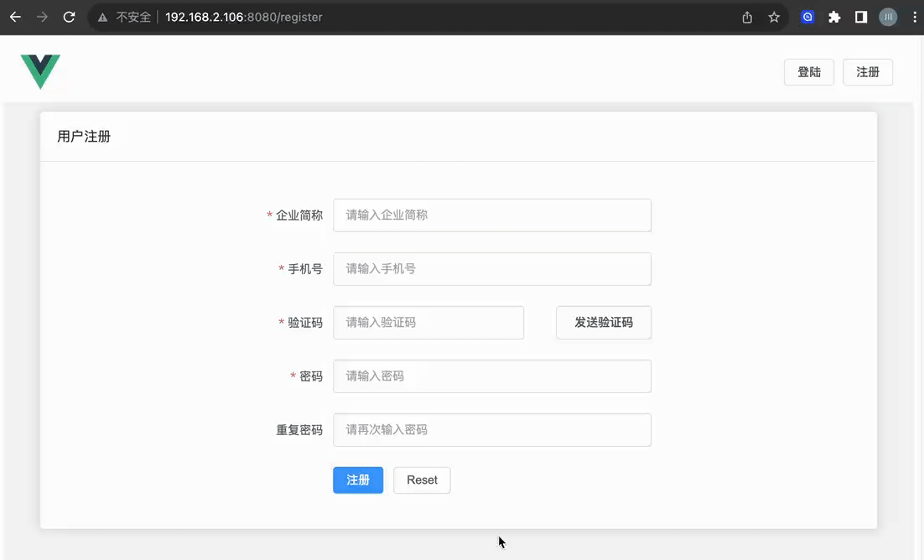Click the share page icon

pos(747,17)
